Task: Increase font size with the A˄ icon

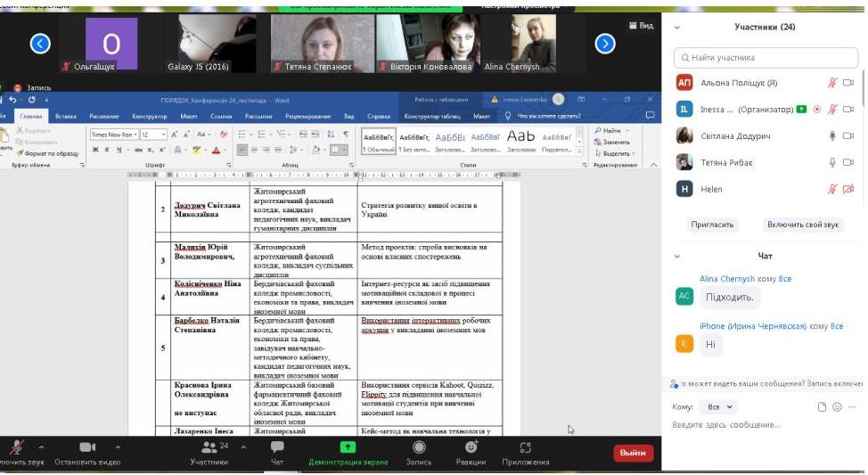Action: [x=175, y=135]
